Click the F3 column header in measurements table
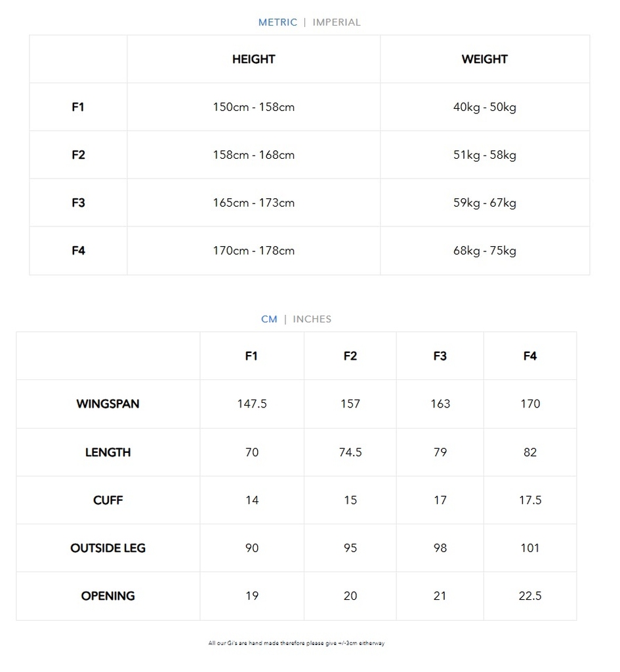Image resolution: width=620 pixels, height=672 pixels. point(440,356)
